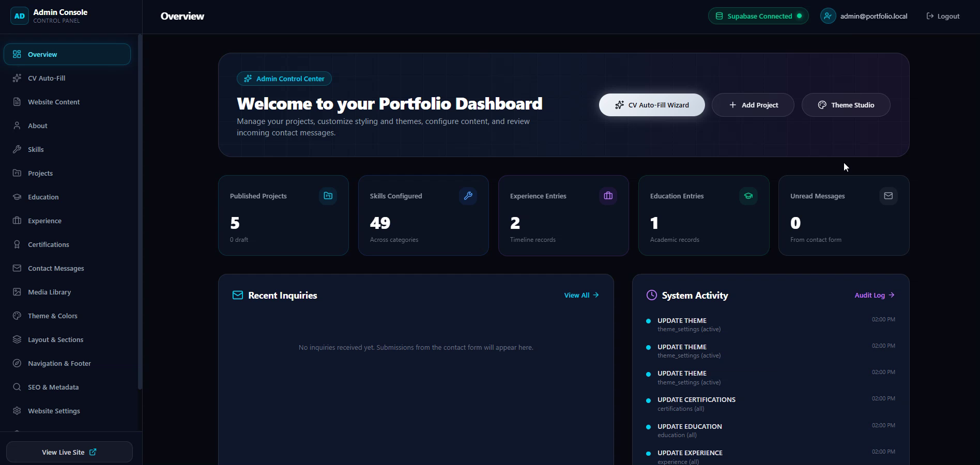
Task: Open CV Auto-Fill in the sidebar
Action: tap(67, 78)
